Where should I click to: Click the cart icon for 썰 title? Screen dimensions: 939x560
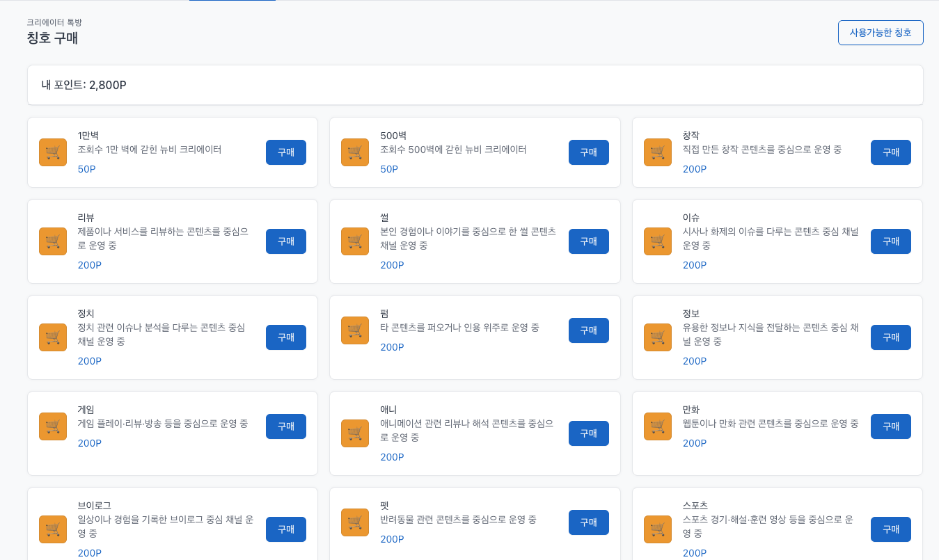tap(355, 241)
